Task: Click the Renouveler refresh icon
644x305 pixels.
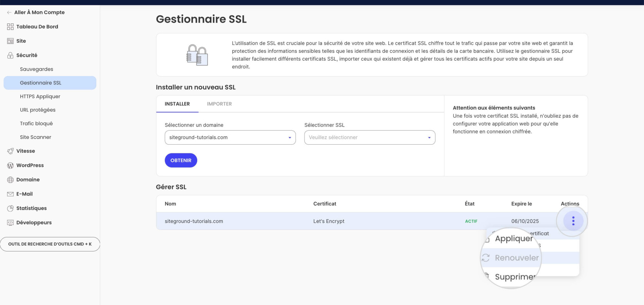Action: [486, 258]
